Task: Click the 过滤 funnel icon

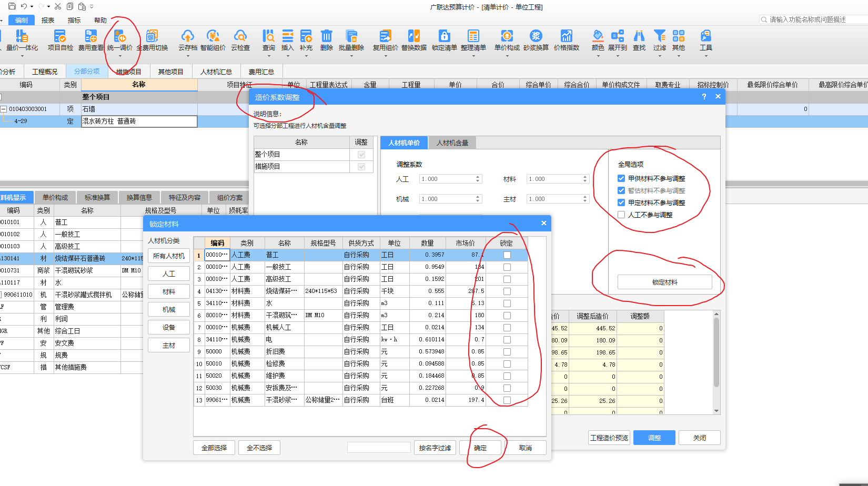Action: [x=659, y=36]
